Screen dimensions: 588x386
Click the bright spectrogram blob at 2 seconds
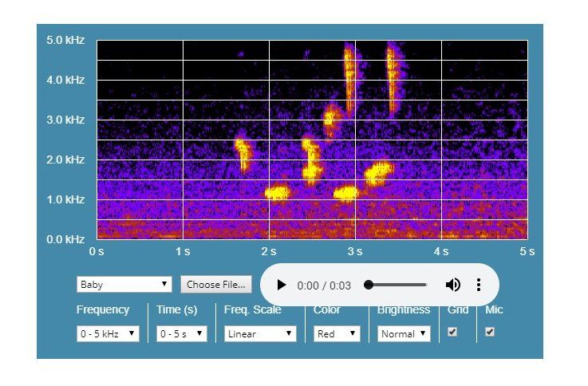click(x=278, y=192)
